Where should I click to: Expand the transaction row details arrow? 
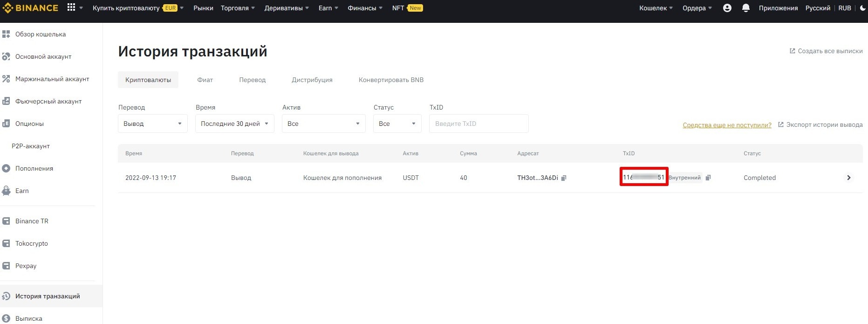coord(848,178)
